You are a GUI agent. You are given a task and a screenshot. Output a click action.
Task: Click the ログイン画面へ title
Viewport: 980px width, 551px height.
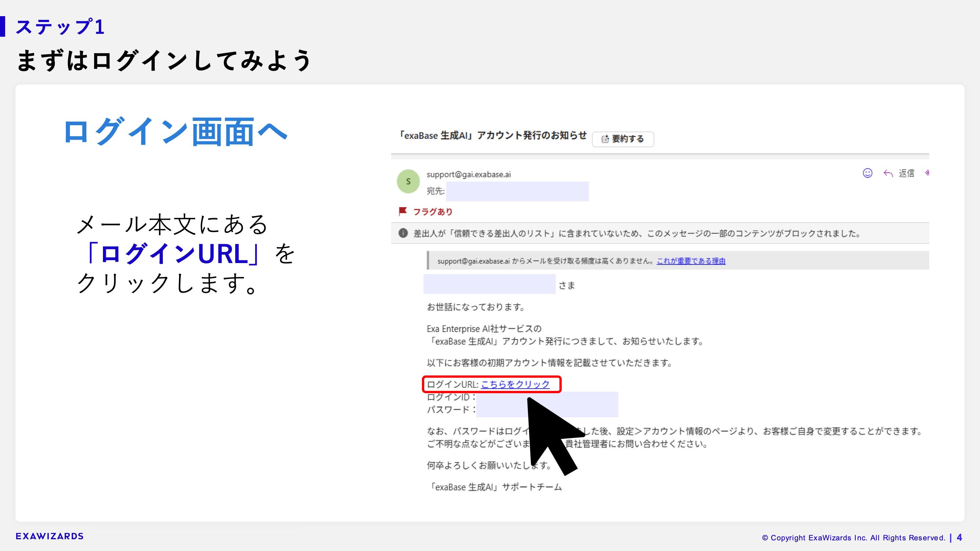click(176, 132)
